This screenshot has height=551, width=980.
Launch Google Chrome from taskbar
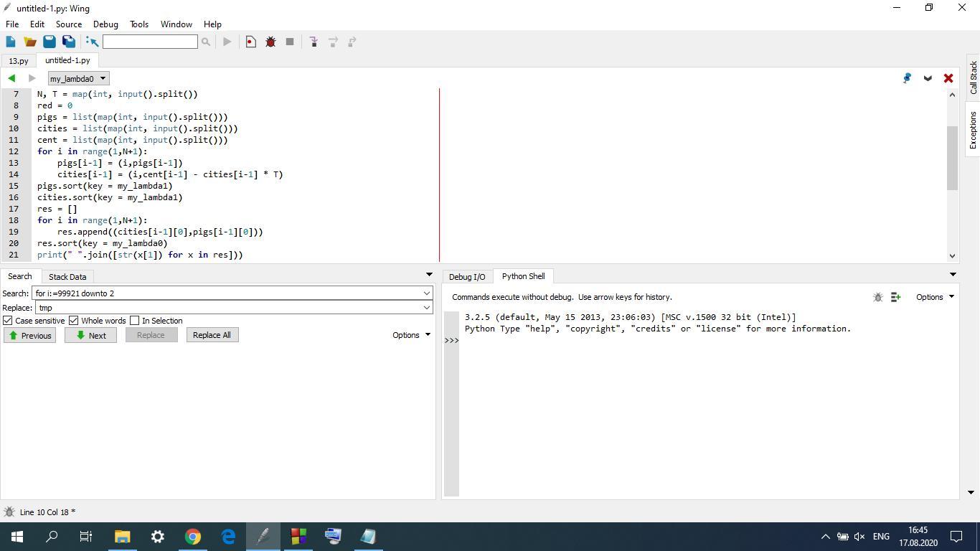coord(193,537)
